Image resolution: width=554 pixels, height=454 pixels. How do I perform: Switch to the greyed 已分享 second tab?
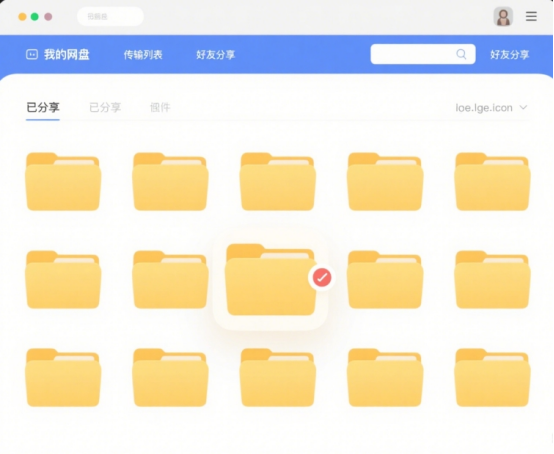coord(105,107)
